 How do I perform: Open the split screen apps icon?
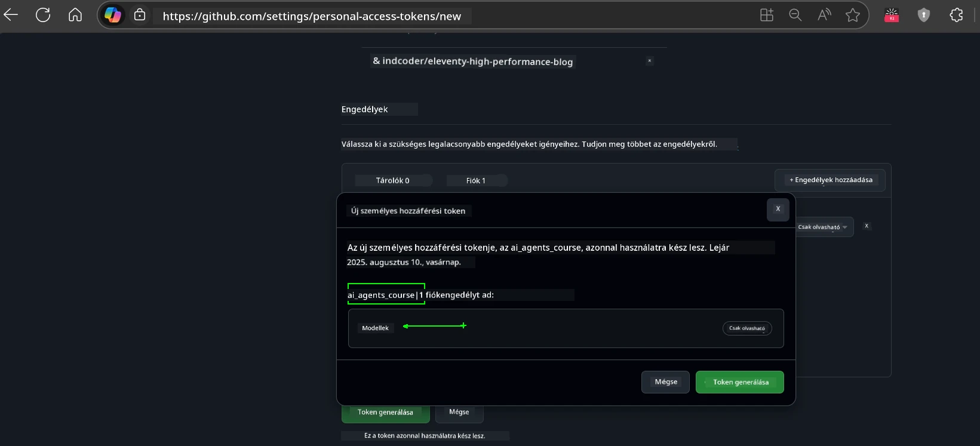(766, 16)
